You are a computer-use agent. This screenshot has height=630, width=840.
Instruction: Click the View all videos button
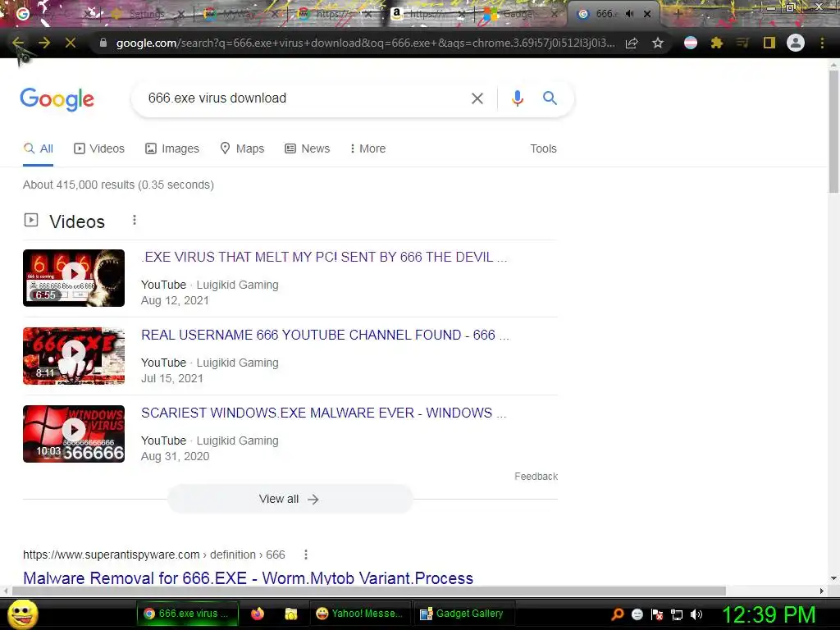pos(290,499)
